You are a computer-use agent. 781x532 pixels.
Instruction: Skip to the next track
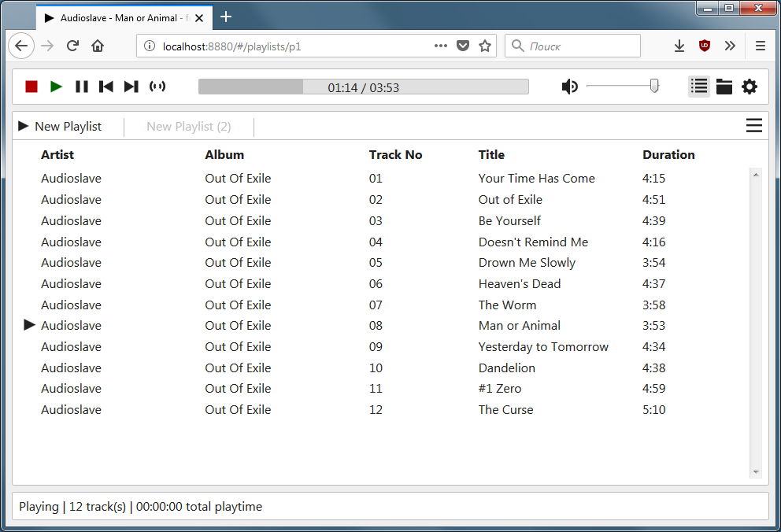[x=131, y=87]
